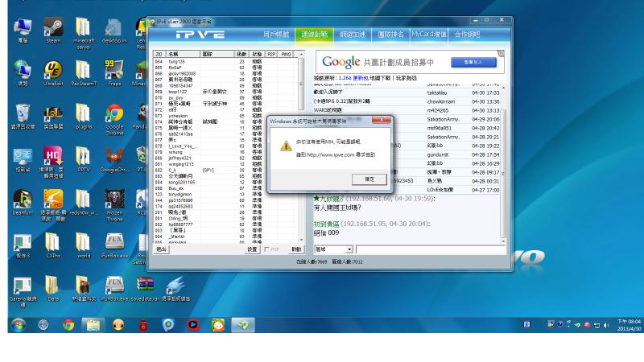Select the redsn0w folder on the desktop
The image size is (644, 362).
click(x=84, y=203)
